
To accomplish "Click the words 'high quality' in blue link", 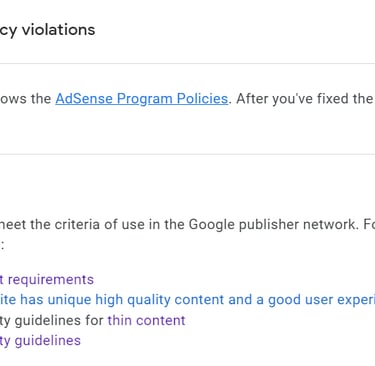I will coord(133,300).
